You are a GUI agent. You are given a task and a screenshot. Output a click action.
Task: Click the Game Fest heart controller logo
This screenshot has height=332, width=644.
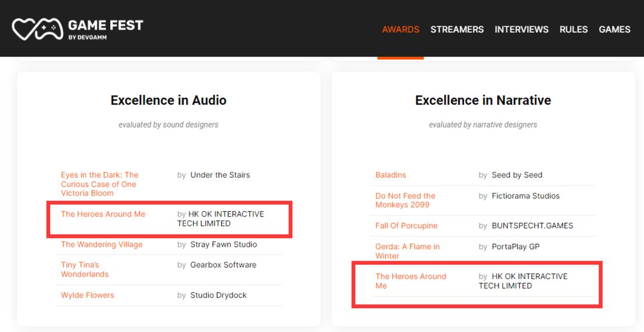38,29
